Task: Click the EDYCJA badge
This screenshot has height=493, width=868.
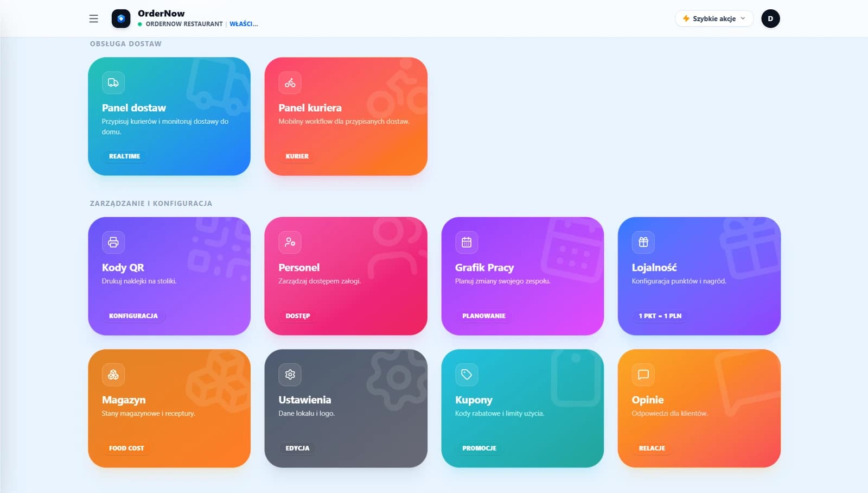Action: tap(297, 448)
